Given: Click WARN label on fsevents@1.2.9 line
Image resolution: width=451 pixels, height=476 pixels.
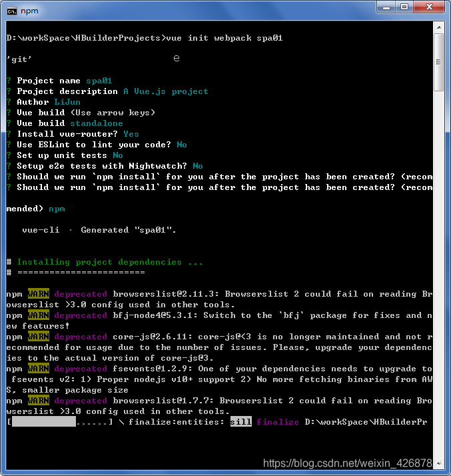Looking at the screenshot, I should [x=39, y=369].
